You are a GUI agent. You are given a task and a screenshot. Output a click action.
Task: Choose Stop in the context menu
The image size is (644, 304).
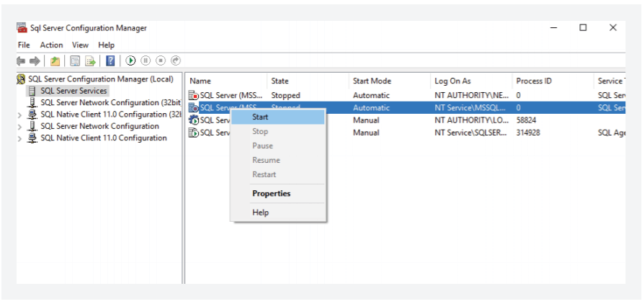278,131
